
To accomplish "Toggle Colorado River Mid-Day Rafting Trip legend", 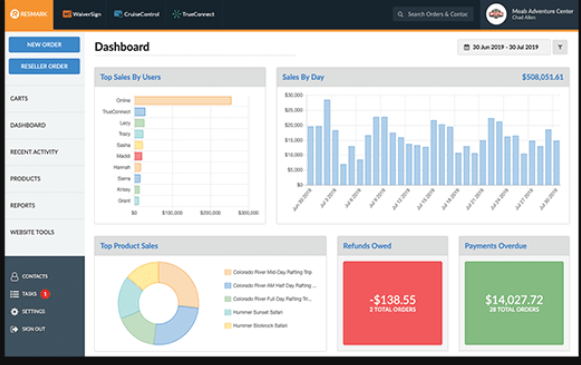I will click(268, 272).
